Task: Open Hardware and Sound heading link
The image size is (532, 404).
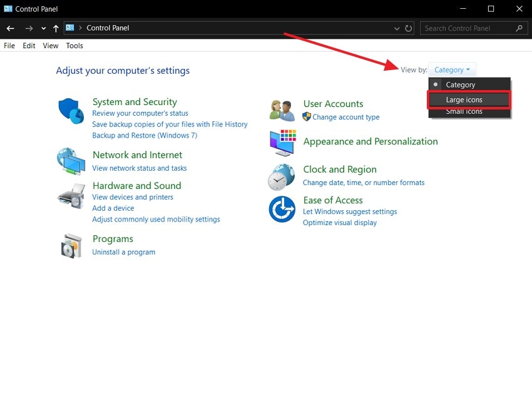Action: [136, 186]
